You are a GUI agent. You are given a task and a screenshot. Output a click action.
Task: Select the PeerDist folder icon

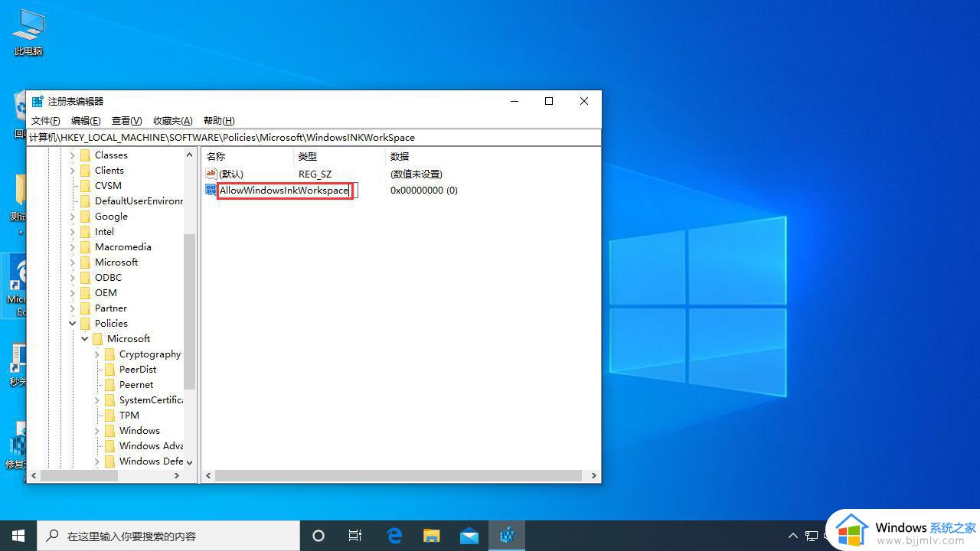click(x=109, y=370)
